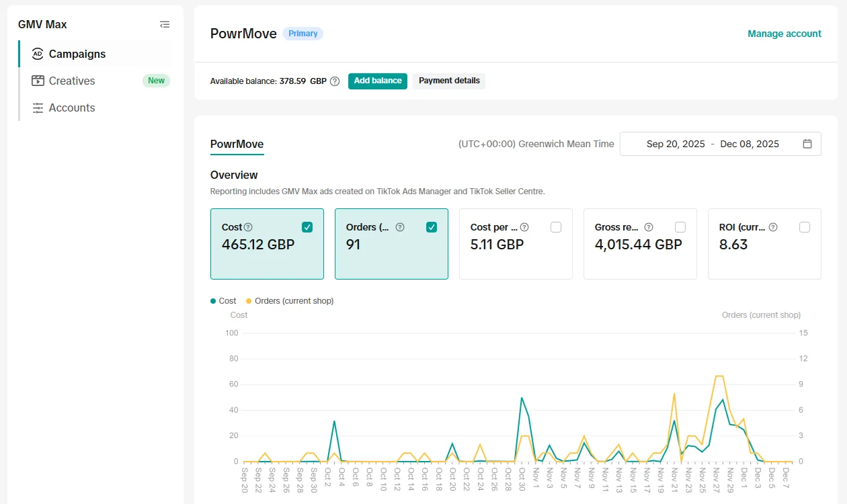Click the Creatives video icon in sidebar
Image resolution: width=847 pixels, height=504 pixels.
click(x=38, y=81)
